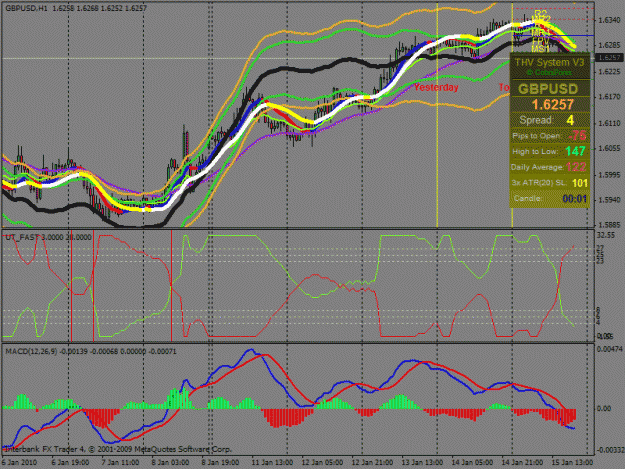
Task: Click the red Yesterday label on chart
Action: tap(436, 87)
